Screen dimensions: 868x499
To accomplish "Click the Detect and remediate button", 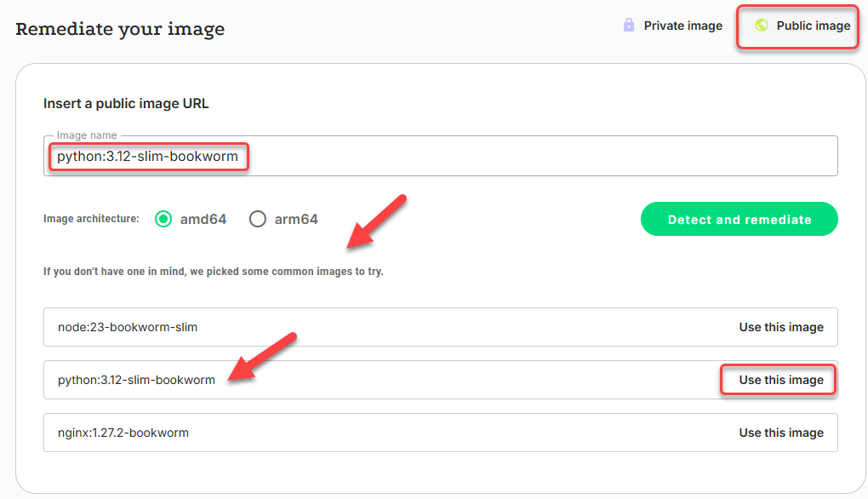I will [x=739, y=220].
